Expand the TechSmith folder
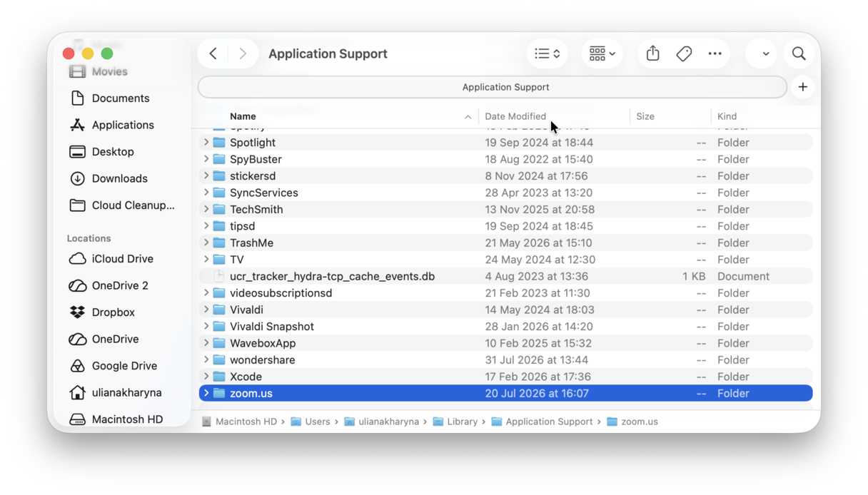The image size is (868, 495). 206,210
